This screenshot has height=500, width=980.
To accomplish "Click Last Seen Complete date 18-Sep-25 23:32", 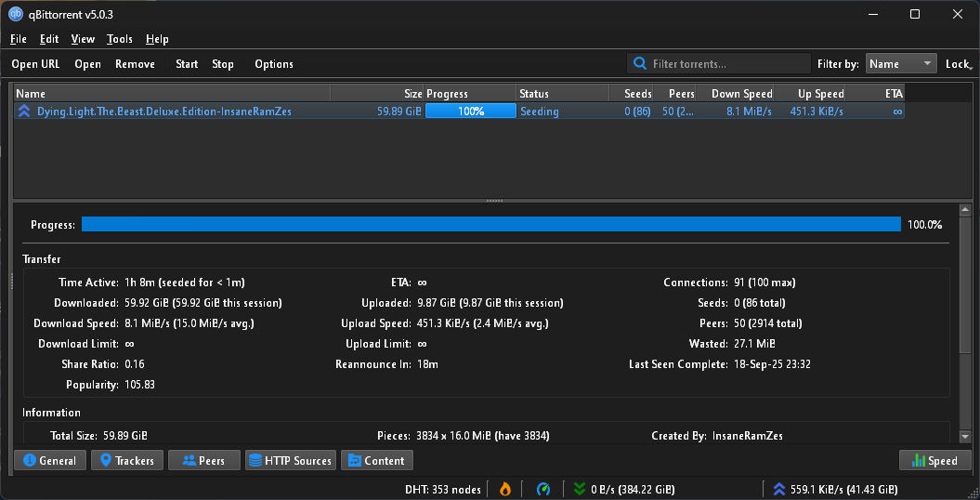I will [772, 364].
